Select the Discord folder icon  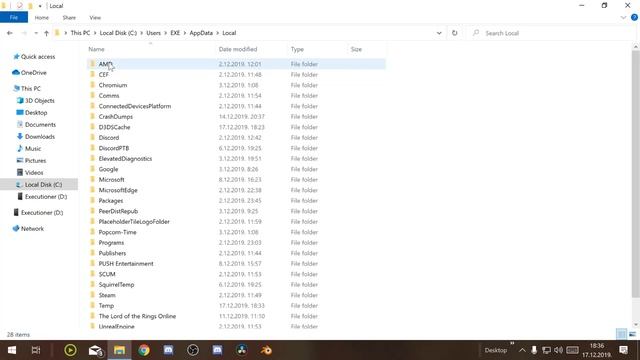(x=93, y=138)
